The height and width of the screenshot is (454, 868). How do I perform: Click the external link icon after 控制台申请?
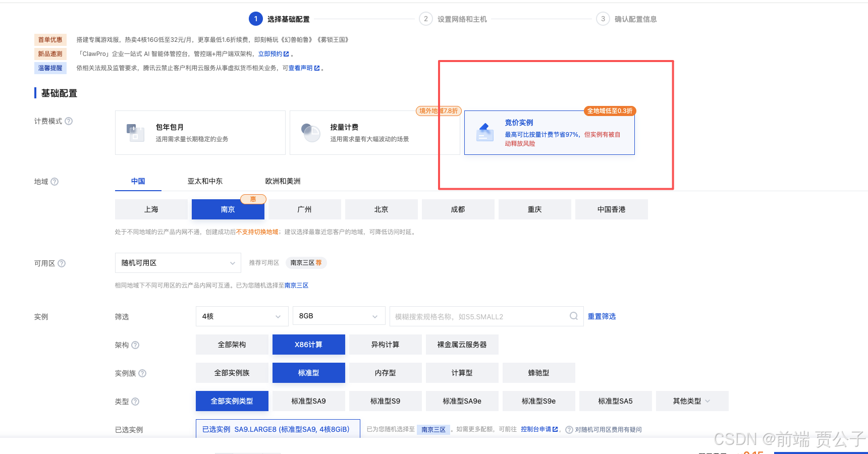(555, 429)
